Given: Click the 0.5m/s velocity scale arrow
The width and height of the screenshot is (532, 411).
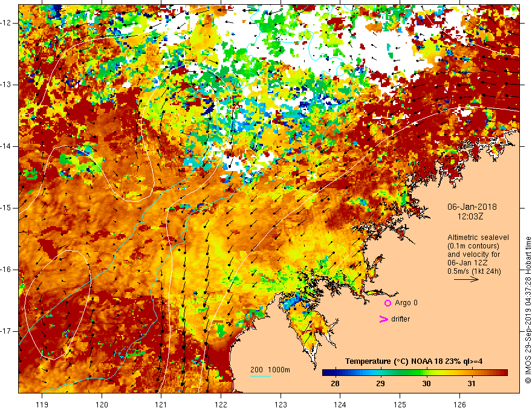Looking at the screenshot, I should [x=466, y=279].
